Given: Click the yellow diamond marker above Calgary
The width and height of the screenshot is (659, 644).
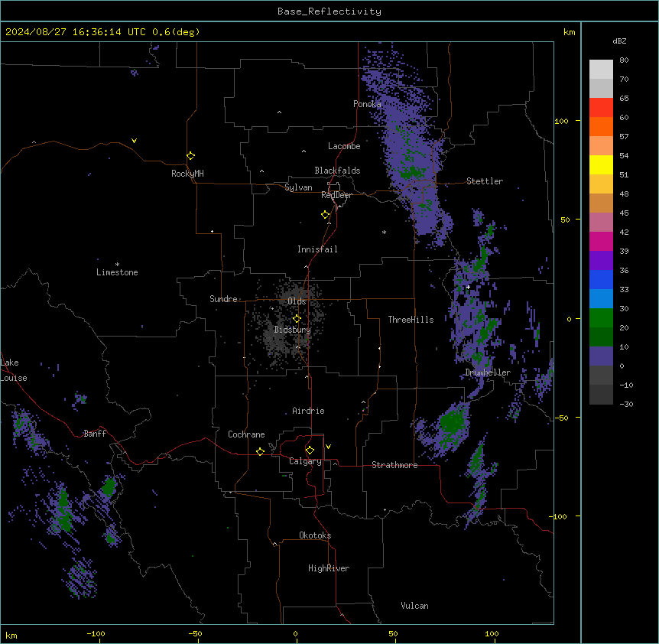Looking at the screenshot, I should (x=310, y=450).
